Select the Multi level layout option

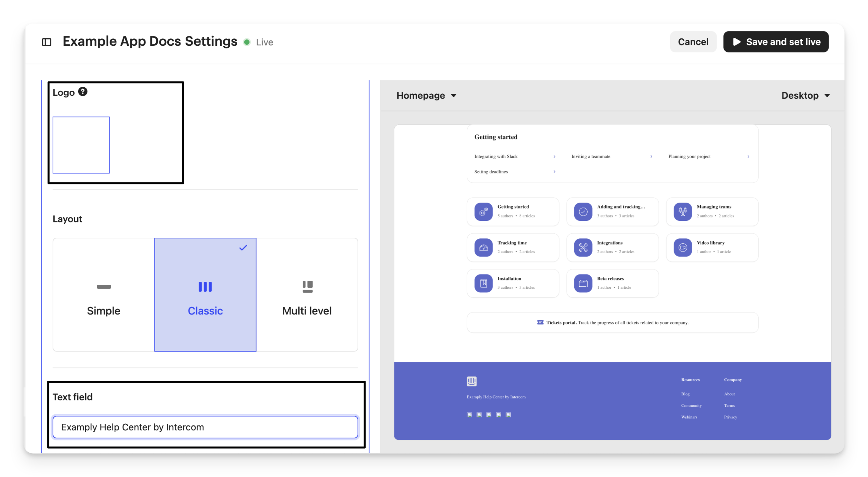coord(307,295)
